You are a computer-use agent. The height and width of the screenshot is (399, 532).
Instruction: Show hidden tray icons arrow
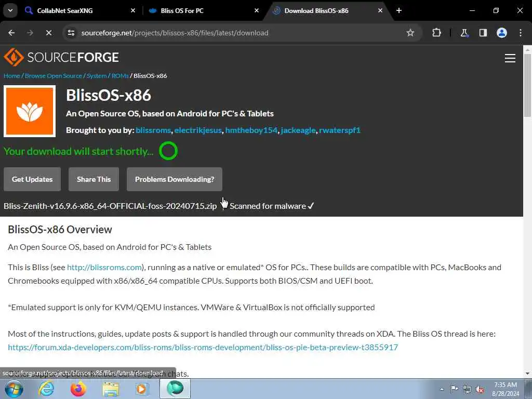pyautogui.click(x=442, y=389)
